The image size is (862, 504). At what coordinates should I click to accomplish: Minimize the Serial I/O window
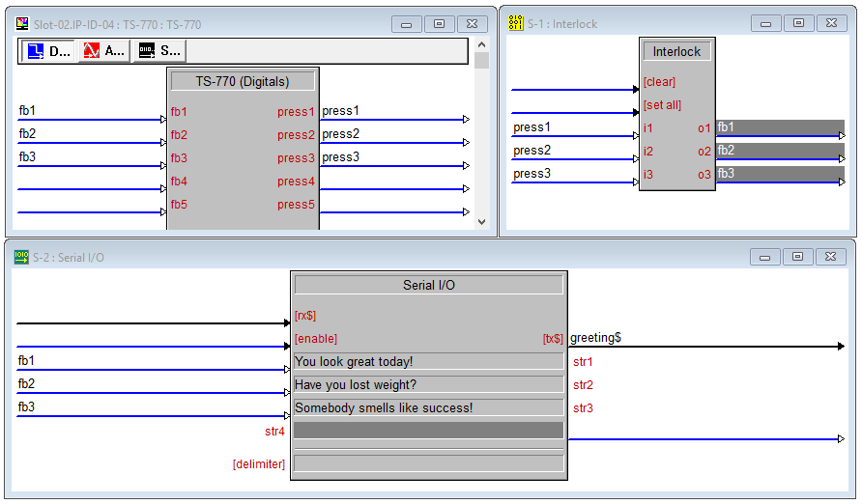[x=765, y=257]
